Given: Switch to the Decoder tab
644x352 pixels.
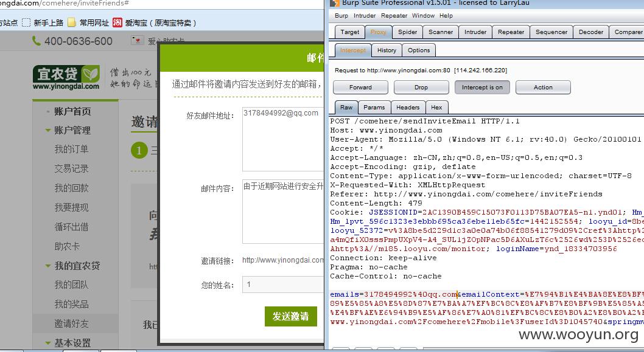Looking at the screenshot, I should click(591, 32).
